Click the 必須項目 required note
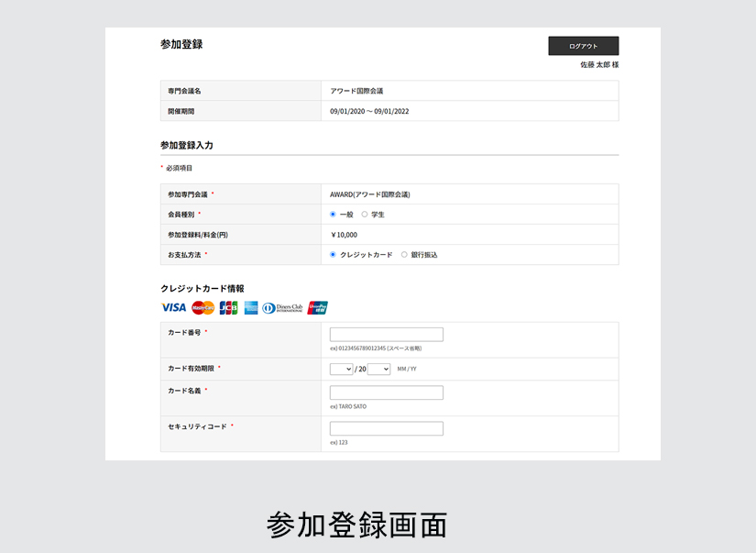Image resolution: width=756 pixels, height=553 pixels. 179,168
